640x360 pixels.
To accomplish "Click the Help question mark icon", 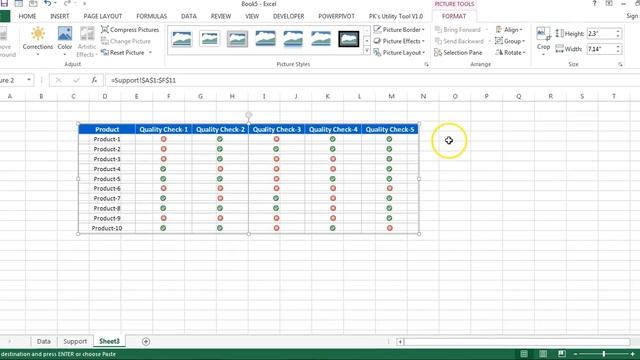I will pos(594,4).
